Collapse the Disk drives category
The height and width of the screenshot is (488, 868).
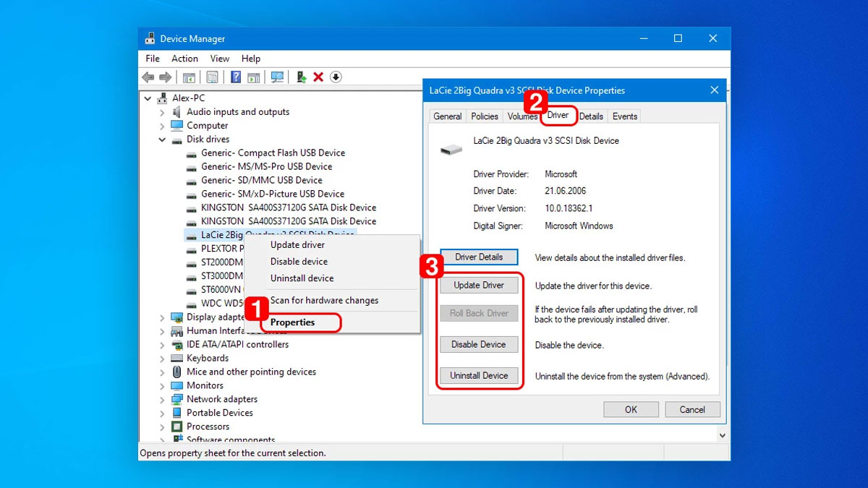[162, 140]
